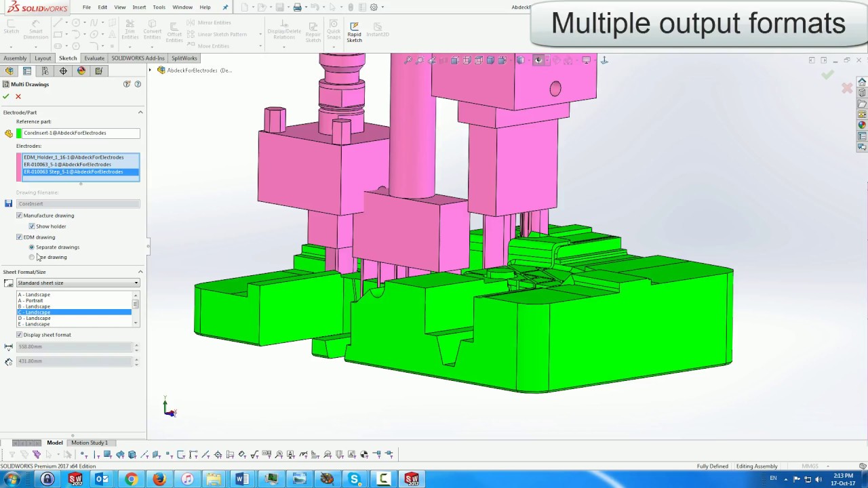The image size is (868, 488).
Task: Select A - Portrait sheet size
Action: pos(73,301)
